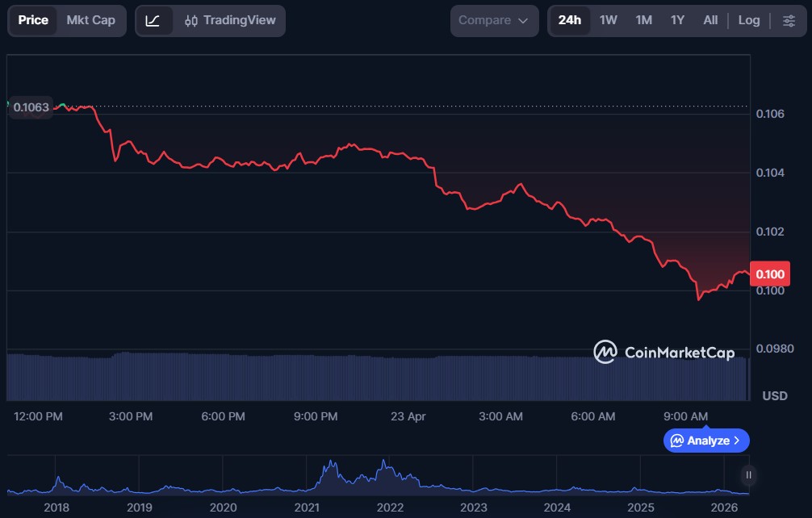Switch chart to Mkt Cap
The width and height of the screenshot is (812, 518).
(90, 20)
